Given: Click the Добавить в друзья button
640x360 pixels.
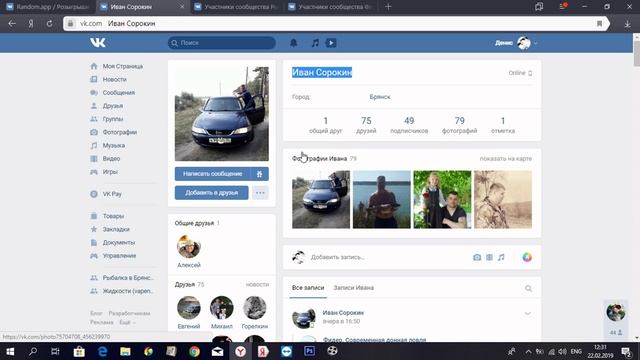Looking at the screenshot, I should pos(211,193).
